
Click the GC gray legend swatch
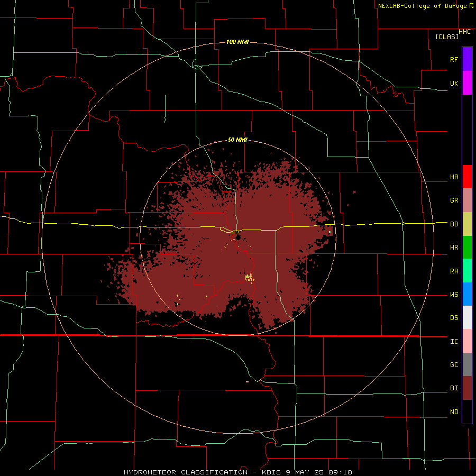click(467, 364)
